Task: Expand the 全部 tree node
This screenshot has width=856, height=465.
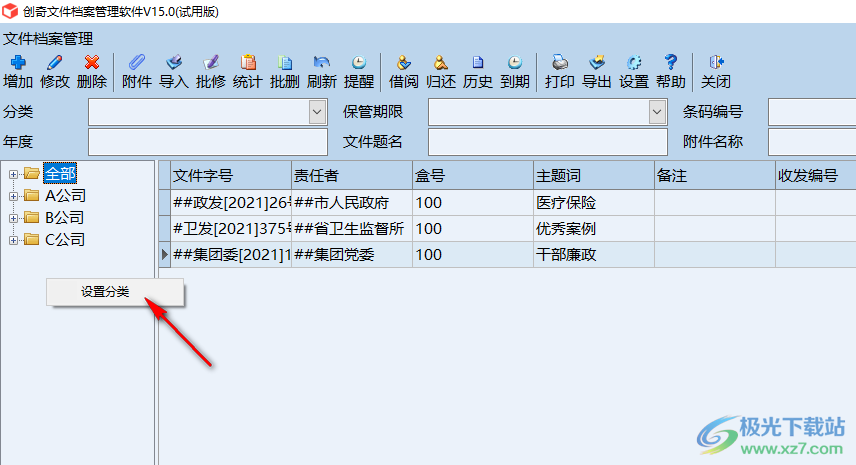Action: click(x=13, y=175)
